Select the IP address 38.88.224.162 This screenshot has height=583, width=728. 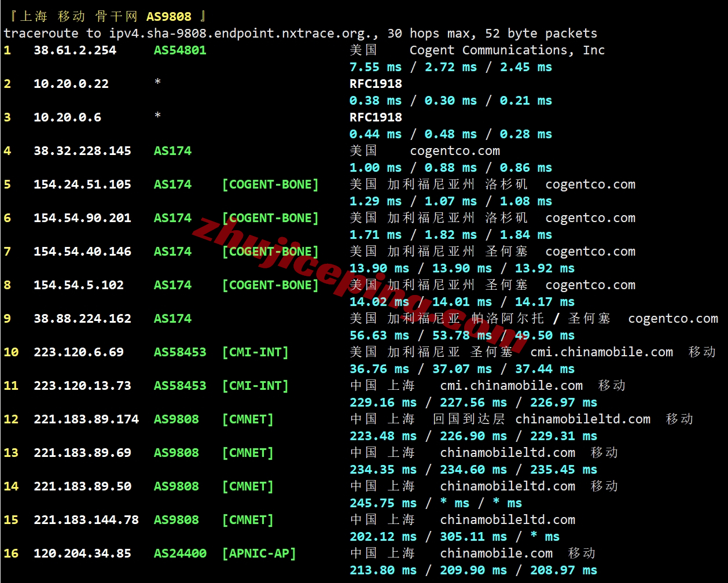click(83, 319)
